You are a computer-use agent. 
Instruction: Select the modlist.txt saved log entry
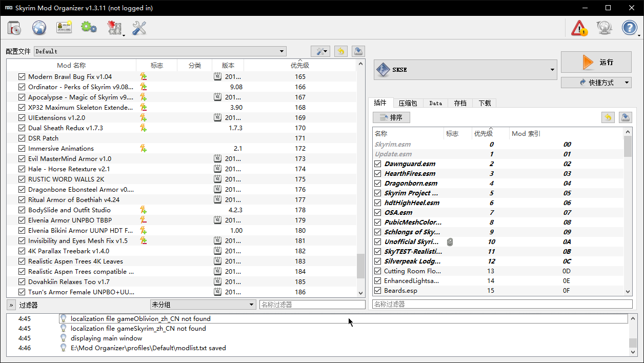pos(148,348)
